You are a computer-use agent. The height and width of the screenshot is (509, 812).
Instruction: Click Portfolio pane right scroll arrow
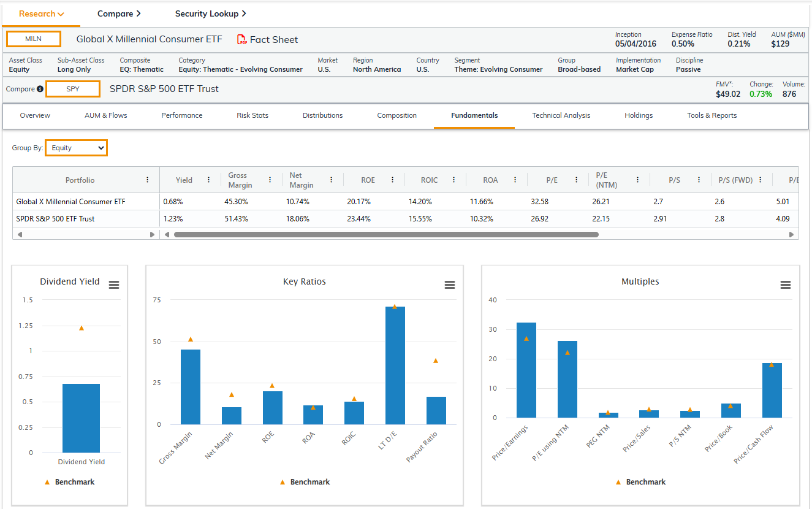[153, 234]
